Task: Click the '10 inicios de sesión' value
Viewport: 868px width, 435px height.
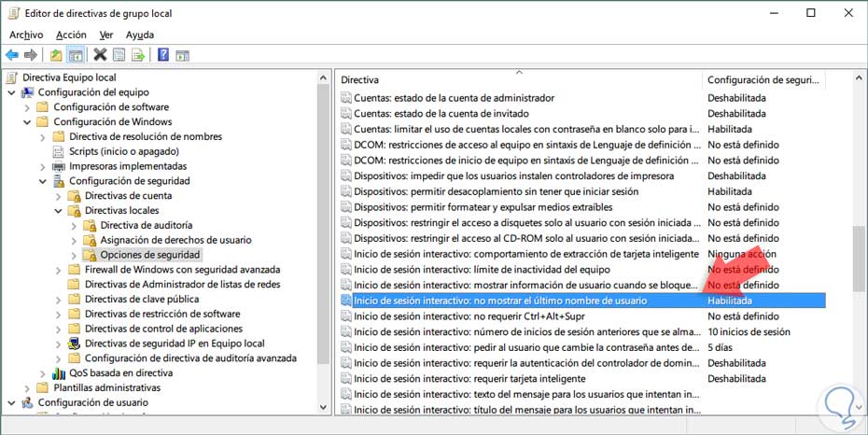Action: [749, 332]
